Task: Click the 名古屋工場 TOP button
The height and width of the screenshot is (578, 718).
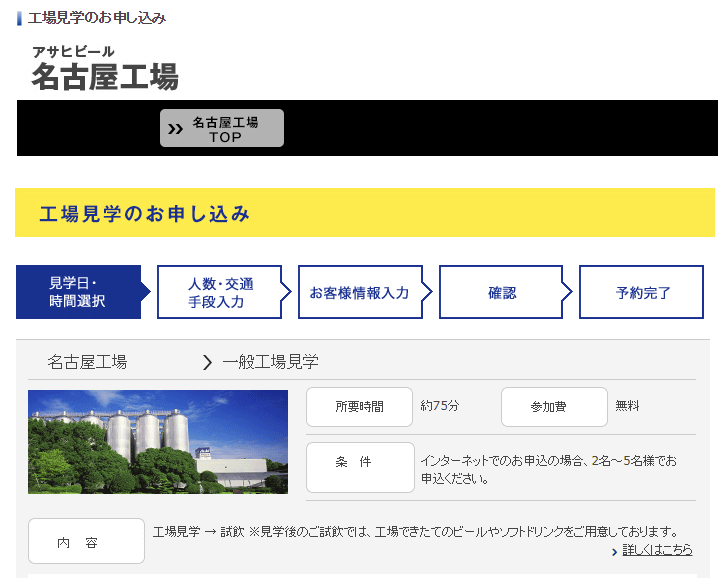Action: point(222,128)
